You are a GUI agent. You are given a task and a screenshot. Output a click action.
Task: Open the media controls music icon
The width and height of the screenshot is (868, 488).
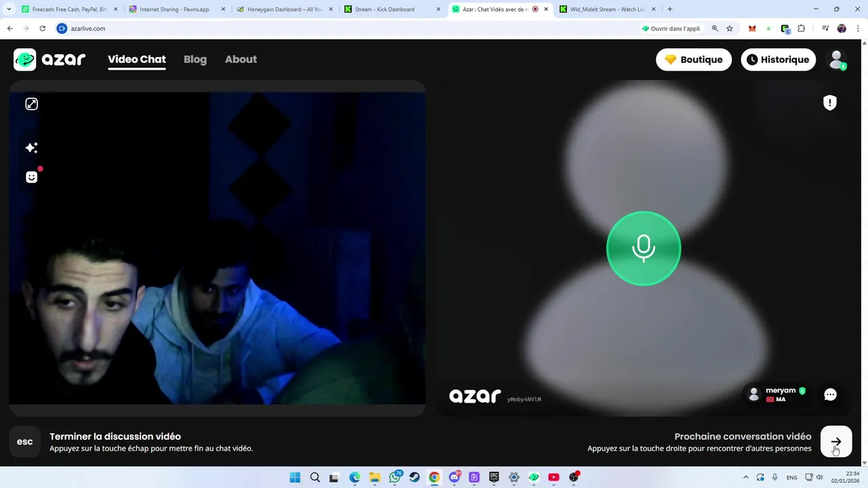[x=825, y=28]
